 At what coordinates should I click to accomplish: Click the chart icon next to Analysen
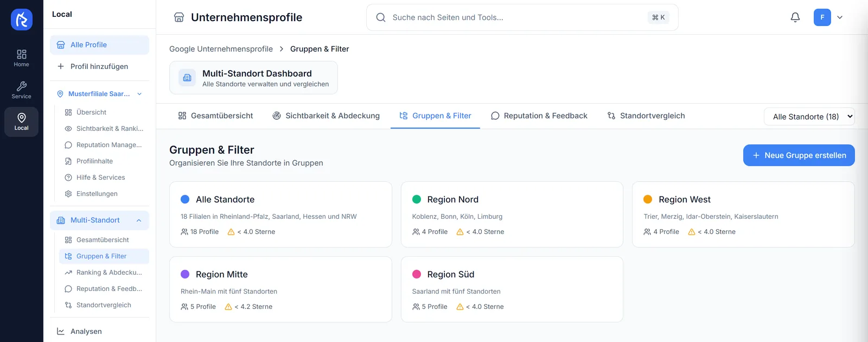pyautogui.click(x=61, y=331)
